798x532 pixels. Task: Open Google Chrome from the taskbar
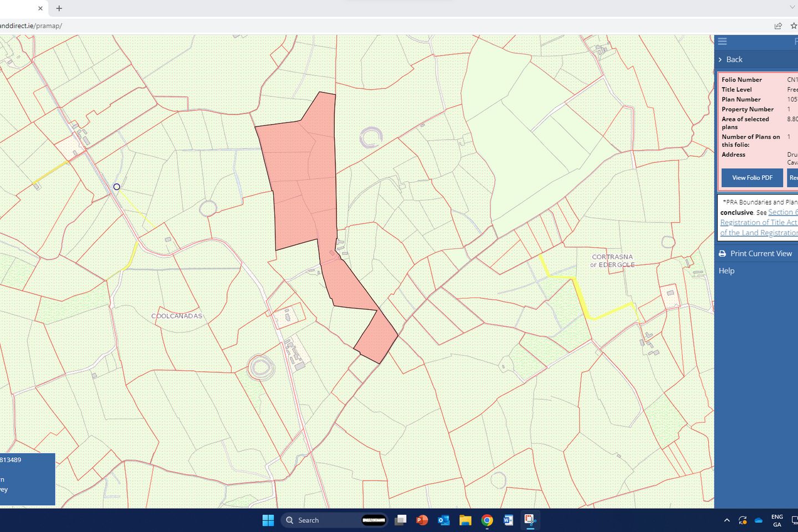(487, 520)
